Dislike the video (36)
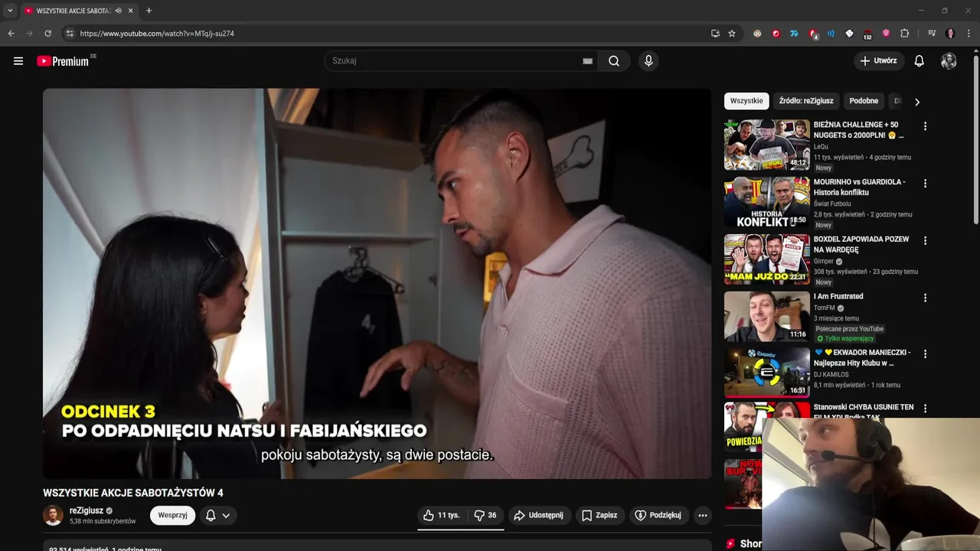 pos(485,515)
